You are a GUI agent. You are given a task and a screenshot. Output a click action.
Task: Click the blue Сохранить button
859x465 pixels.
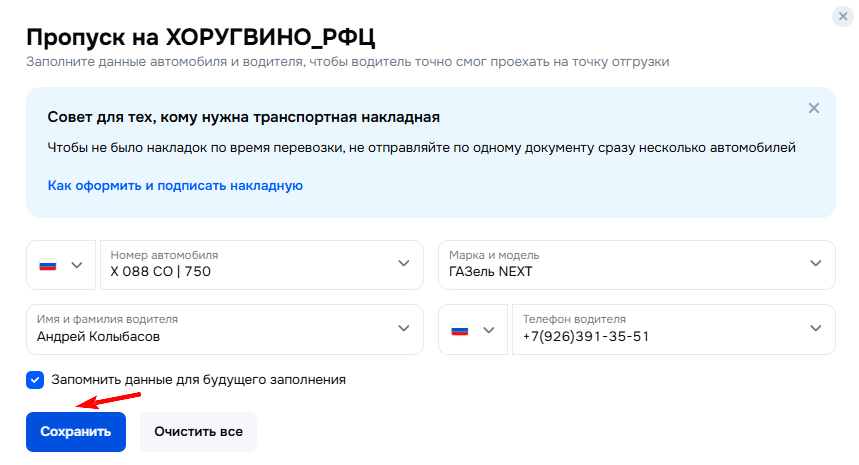coord(76,432)
